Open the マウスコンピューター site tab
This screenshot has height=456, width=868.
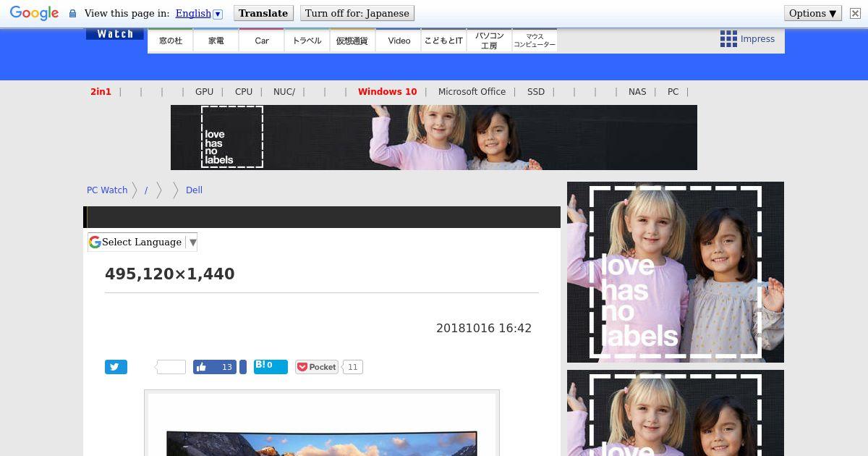click(x=535, y=41)
